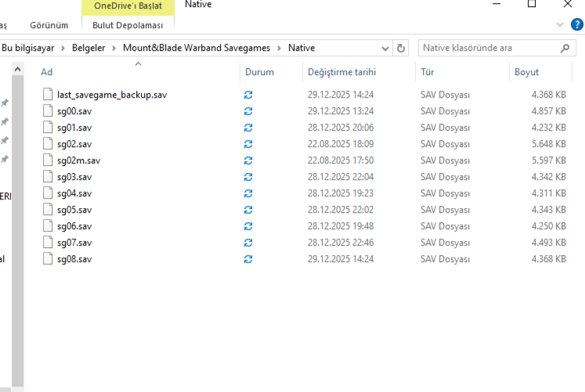Refresh the Native folder view

[401, 48]
